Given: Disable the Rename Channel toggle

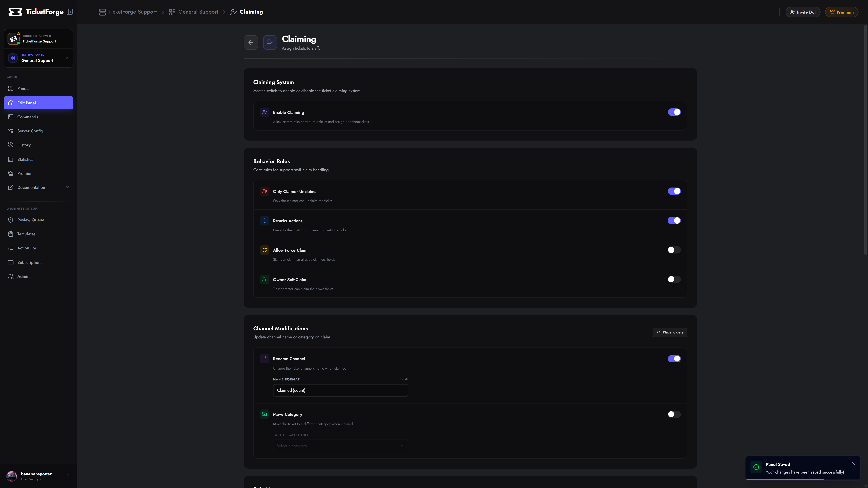Looking at the screenshot, I should tap(674, 359).
